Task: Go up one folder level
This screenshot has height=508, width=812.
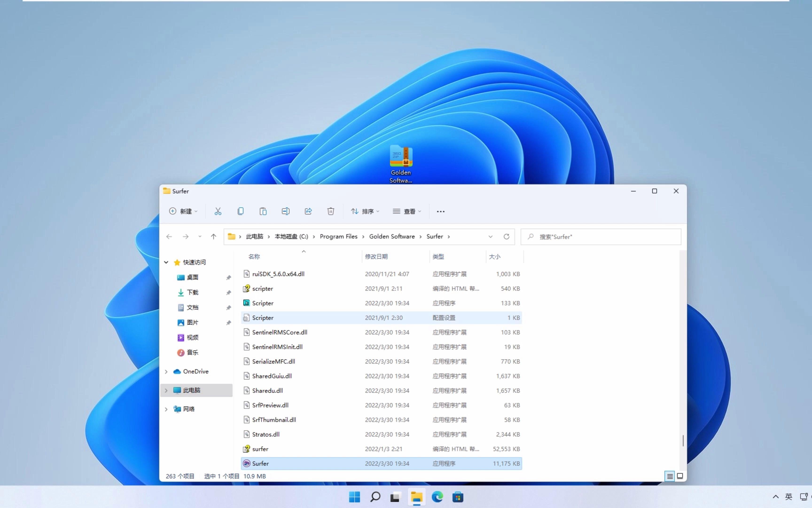Action: point(213,237)
